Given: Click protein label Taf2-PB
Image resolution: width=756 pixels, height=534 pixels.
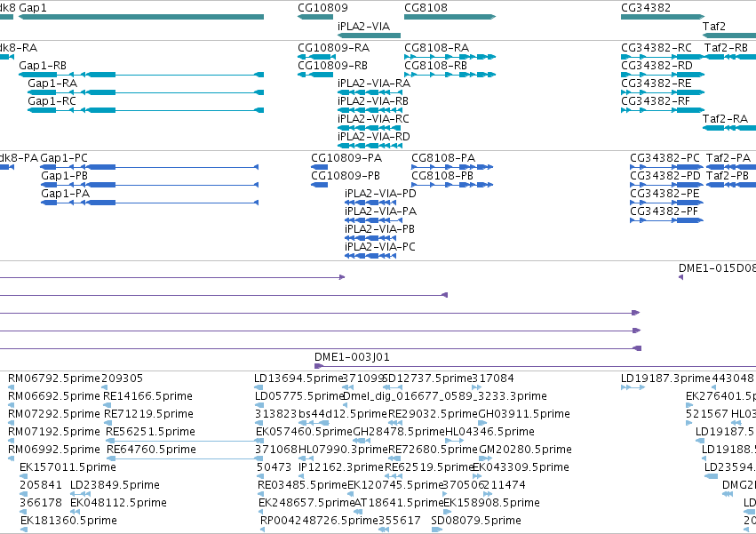Looking at the screenshot, I should click(x=727, y=176).
